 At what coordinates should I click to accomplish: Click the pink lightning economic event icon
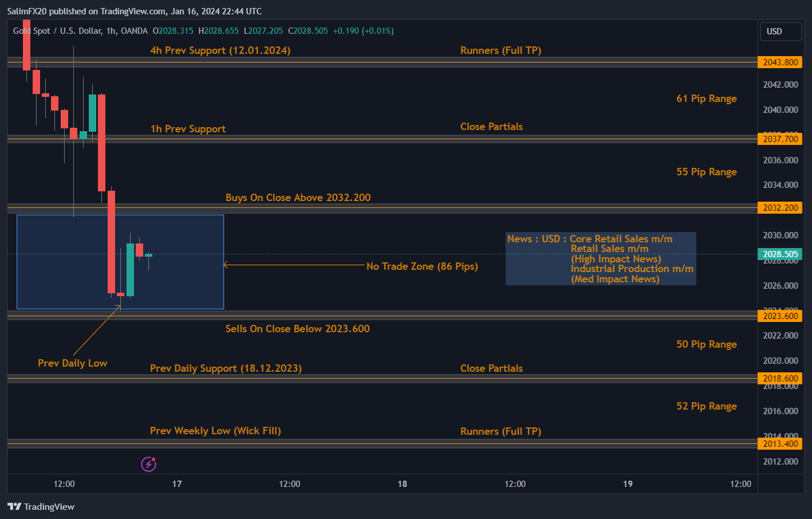tap(149, 464)
